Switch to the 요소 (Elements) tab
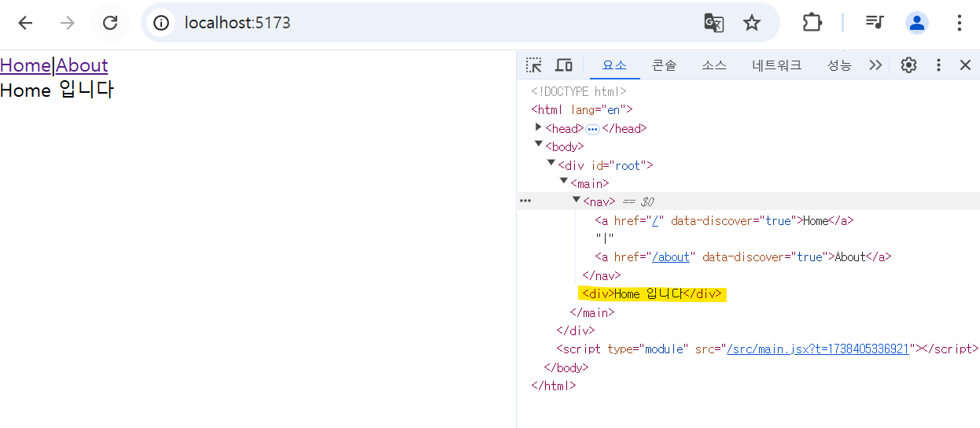980x428 pixels. (x=614, y=65)
